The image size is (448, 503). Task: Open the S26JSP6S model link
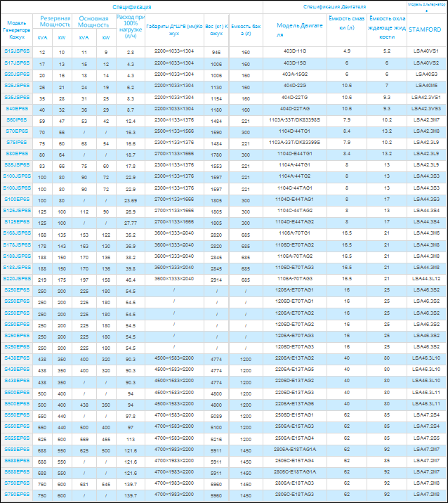click(18, 86)
